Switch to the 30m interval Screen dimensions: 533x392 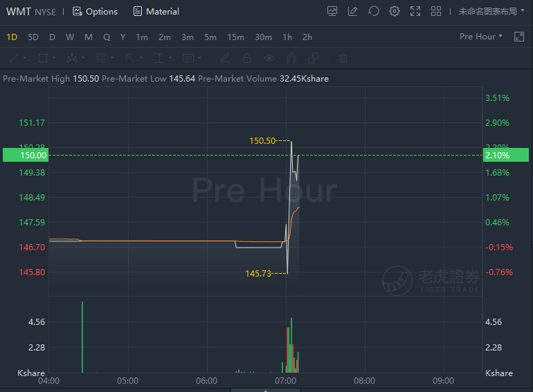point(263,37)
